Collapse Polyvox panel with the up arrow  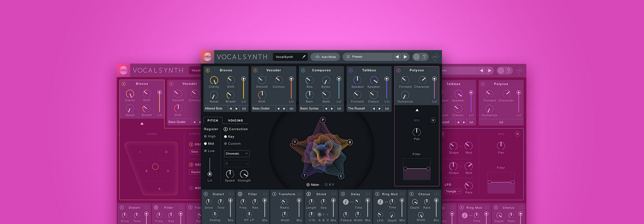click(x=417, y=110)
